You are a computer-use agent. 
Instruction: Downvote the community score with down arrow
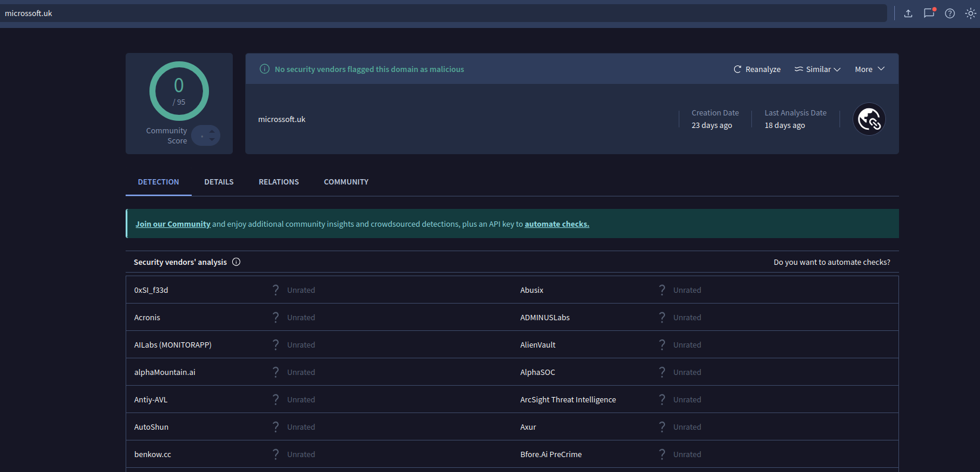coord(212,140)
